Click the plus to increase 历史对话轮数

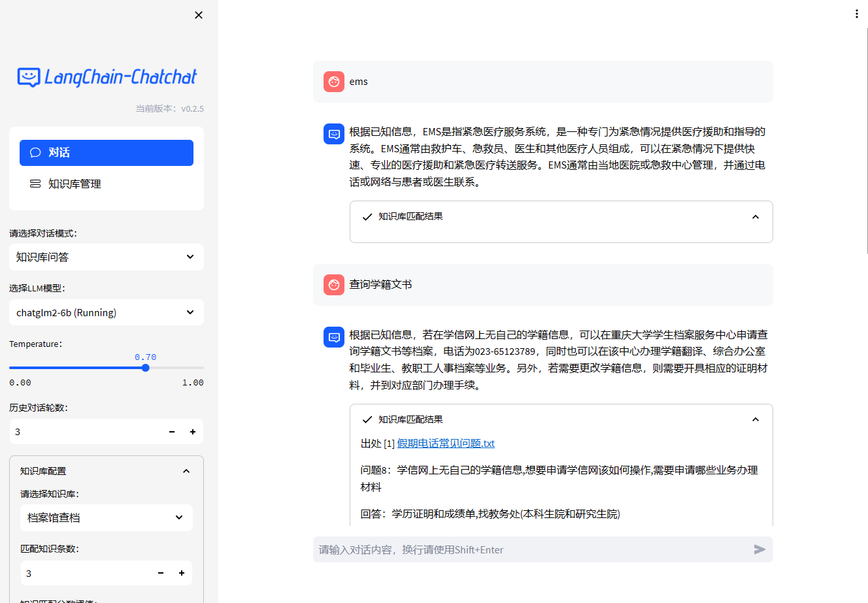tap(192, 431)
